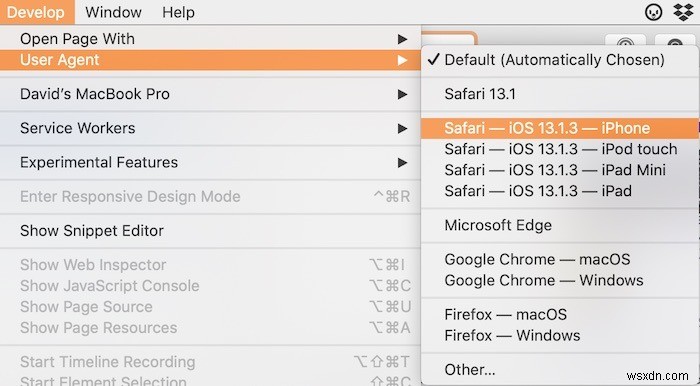Open the Help menu
This screenshot has width=700, height=386.
coord(178,12)
